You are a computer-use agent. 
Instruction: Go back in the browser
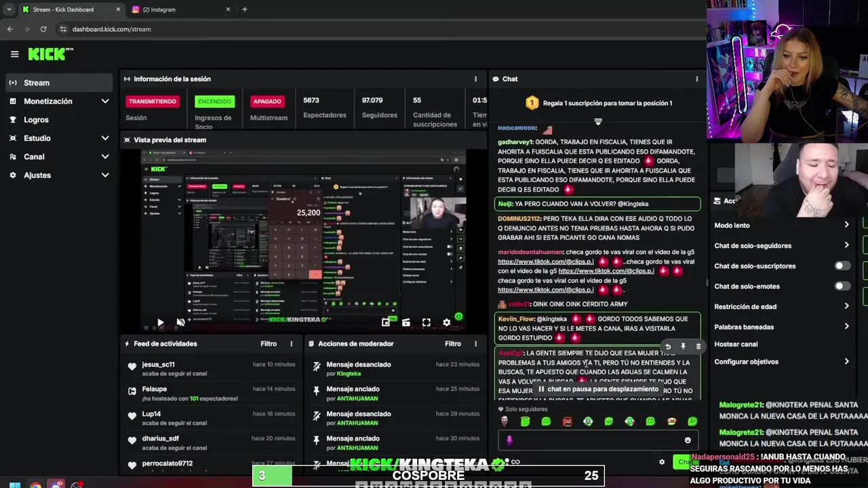coord(10,29)
